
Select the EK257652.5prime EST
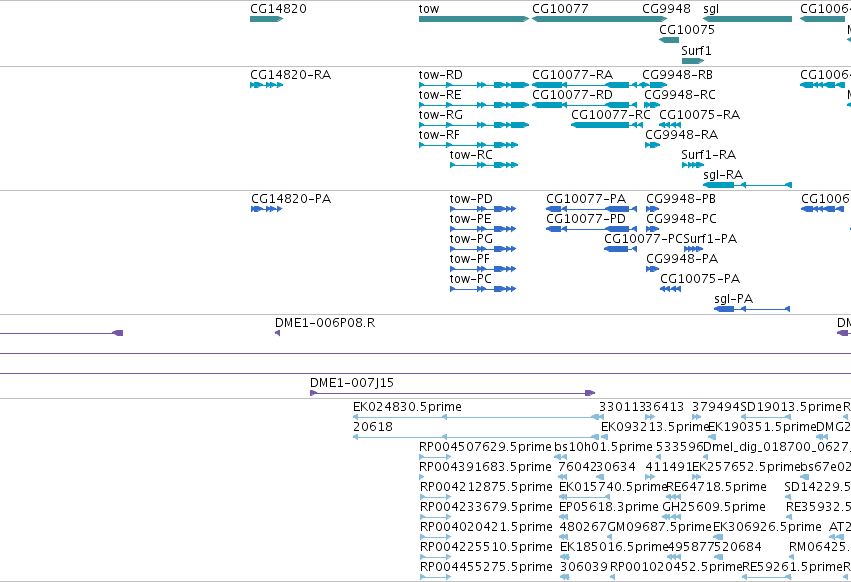697,477
